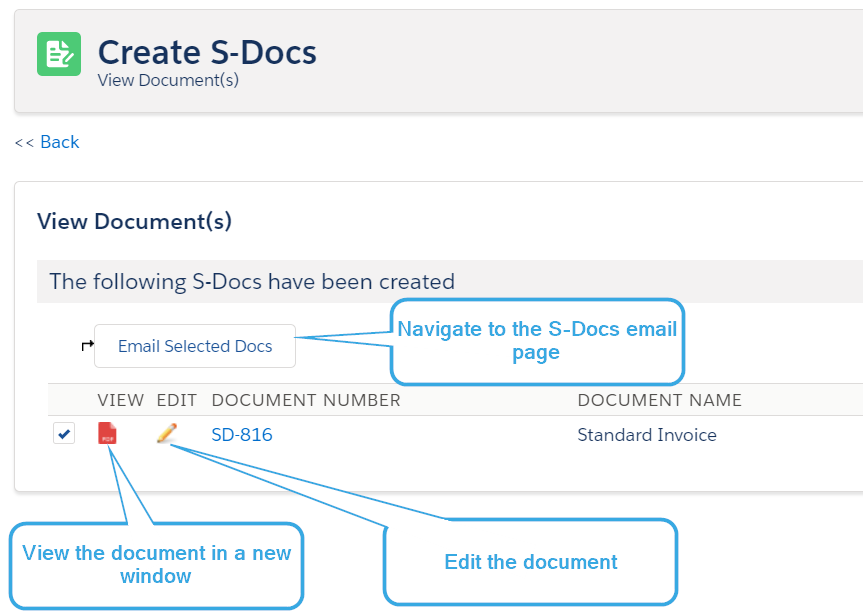
Task: Open the SD-816 document as PDF
Action: click(107, 433)
